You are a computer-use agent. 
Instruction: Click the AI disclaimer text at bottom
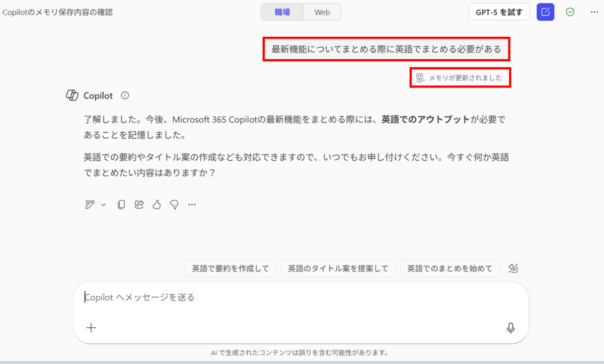coord(299,352)
